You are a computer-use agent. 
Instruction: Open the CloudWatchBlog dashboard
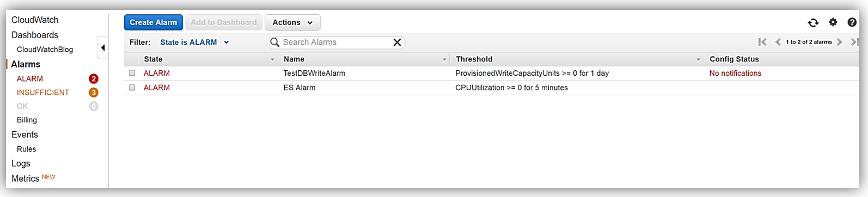[45, 50]
